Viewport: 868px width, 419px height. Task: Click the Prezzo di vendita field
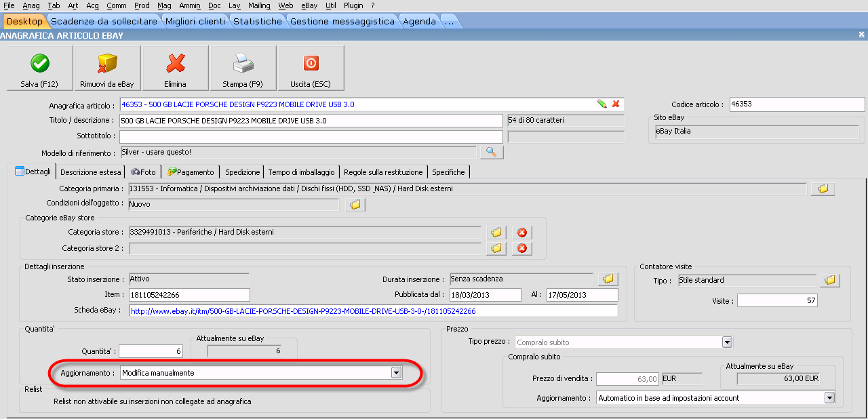point(628,379)
